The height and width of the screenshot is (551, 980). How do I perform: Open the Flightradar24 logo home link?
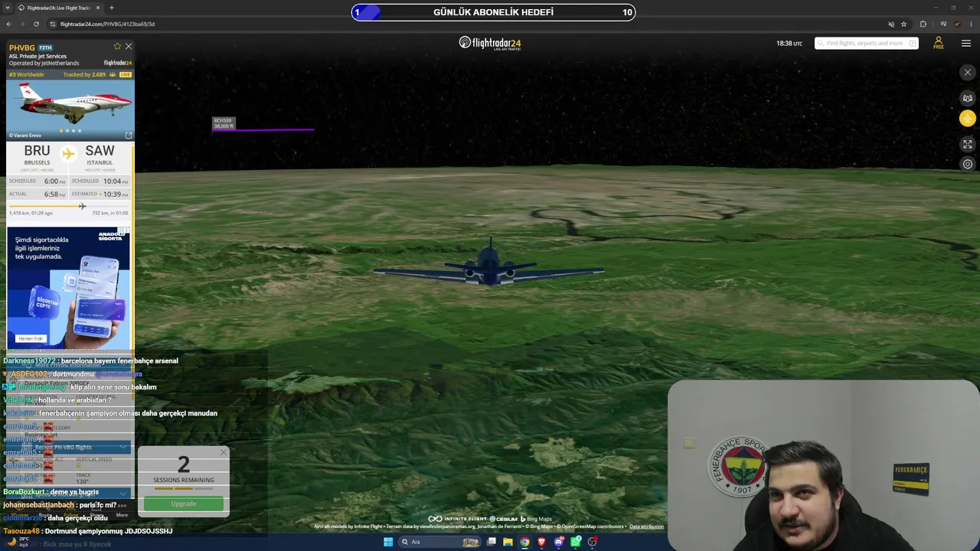tap(490, 43)
